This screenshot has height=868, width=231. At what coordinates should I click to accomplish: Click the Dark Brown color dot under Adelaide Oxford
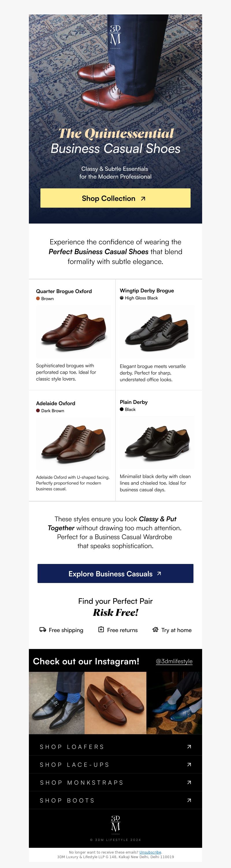pyautogui.click(x=38, y=410)
